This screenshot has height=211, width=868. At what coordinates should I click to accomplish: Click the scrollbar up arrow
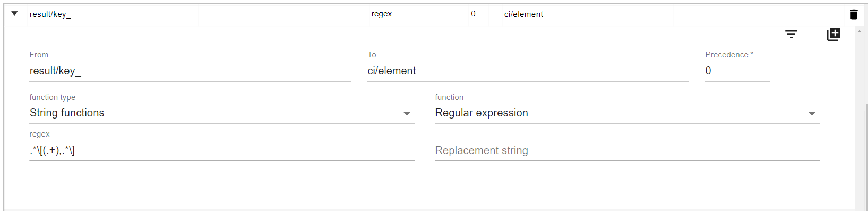pos(860,31)
